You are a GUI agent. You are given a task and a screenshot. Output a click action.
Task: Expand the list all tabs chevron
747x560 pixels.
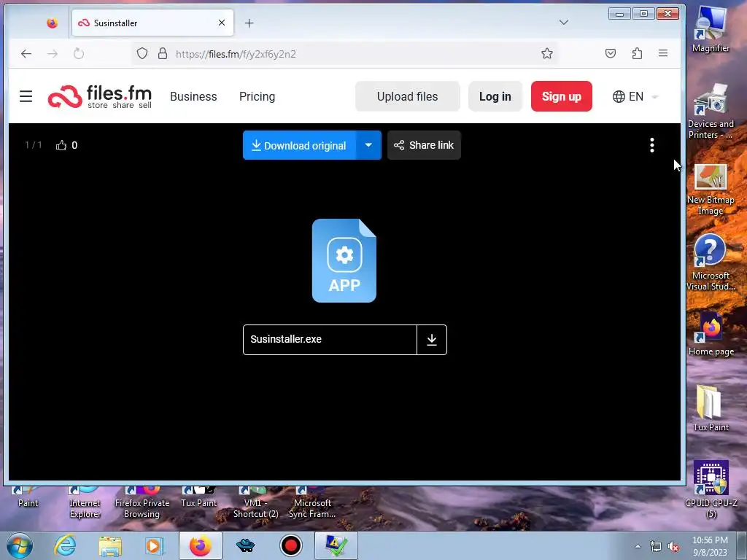point(564,23)
